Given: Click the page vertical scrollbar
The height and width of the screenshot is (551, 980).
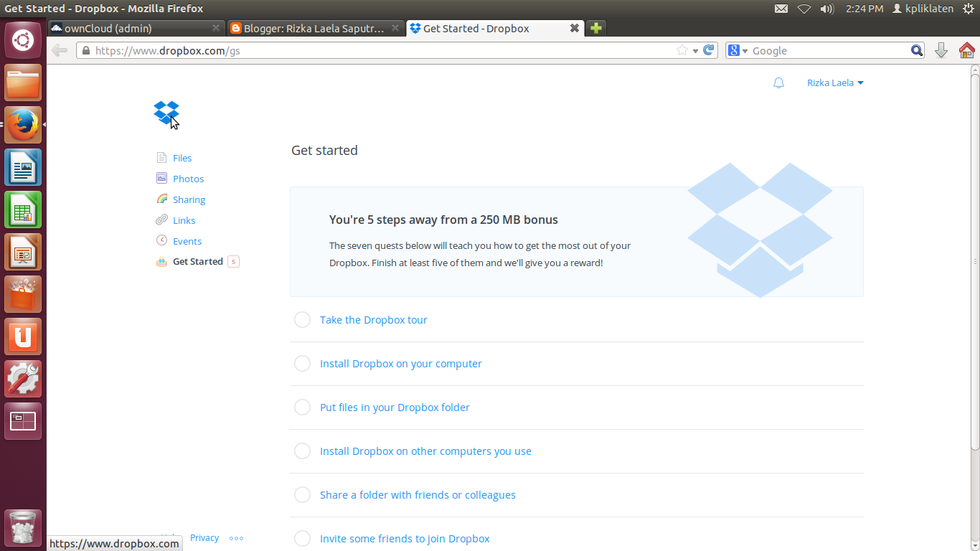Looking at the screenshot, I should [975, 263].
